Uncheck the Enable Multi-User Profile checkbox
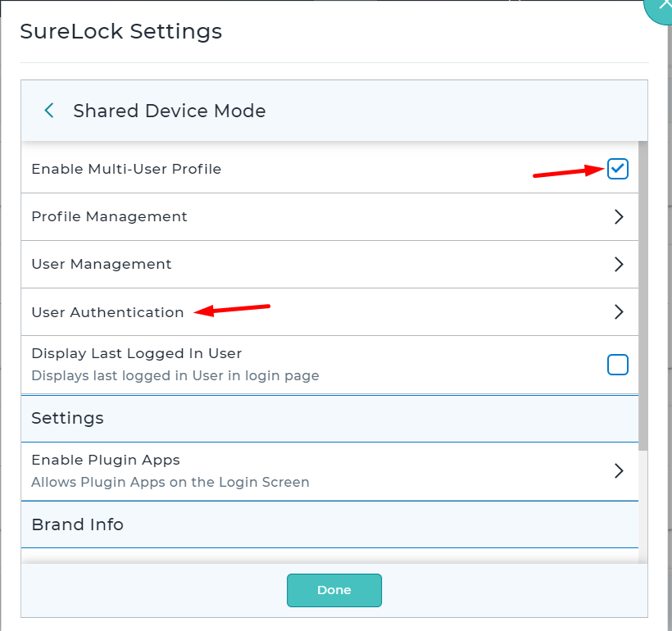The width and height of the screenshot is (672, 631). pos(618,169)
